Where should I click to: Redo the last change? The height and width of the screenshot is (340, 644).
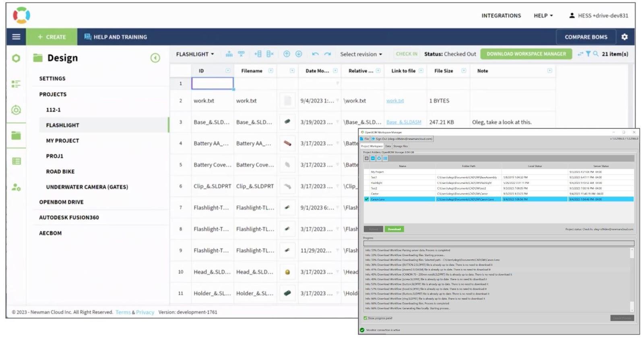coord(328,54)
